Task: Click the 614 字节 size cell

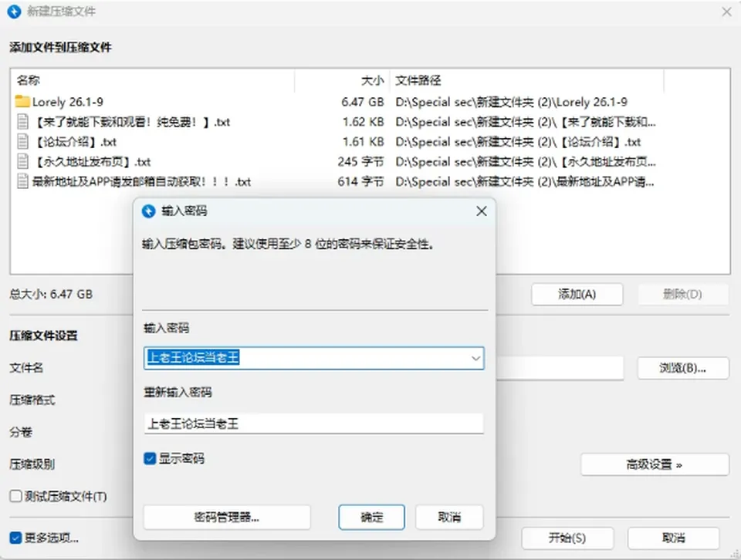Action: tap(360, 181)
